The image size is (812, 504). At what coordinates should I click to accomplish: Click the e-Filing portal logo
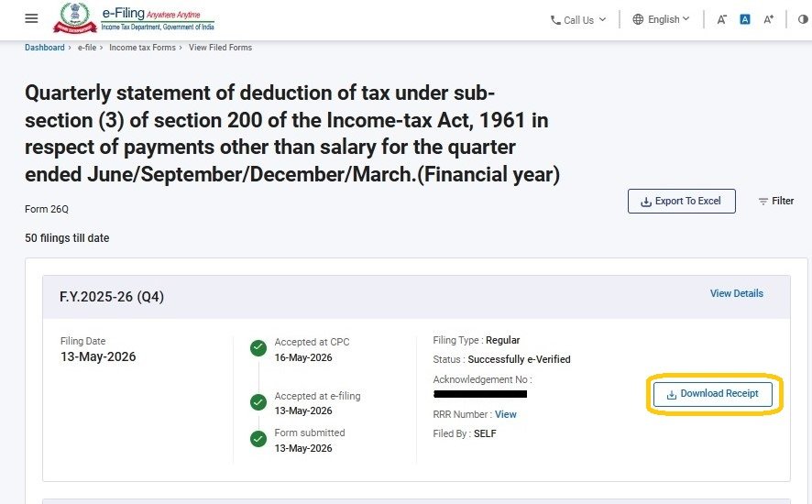[x=134, y=18]
